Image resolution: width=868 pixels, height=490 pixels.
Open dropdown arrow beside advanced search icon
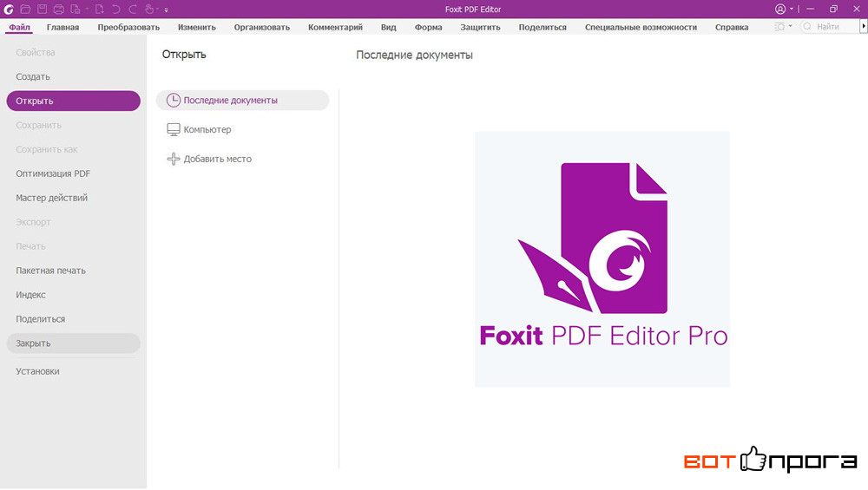point(790,26)
